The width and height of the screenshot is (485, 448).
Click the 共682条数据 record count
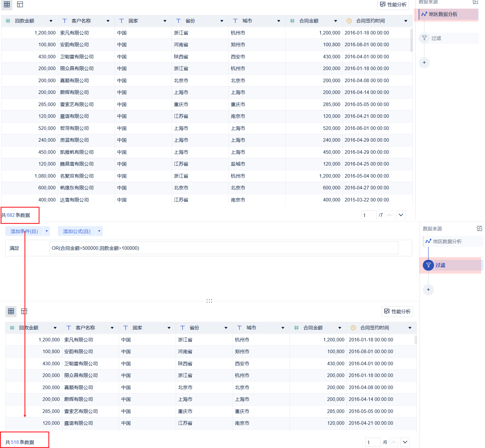[x=16, y=215]
